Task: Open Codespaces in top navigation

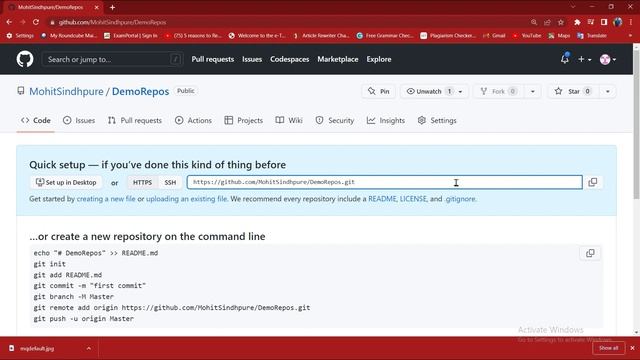Action: tap(289, 59)
